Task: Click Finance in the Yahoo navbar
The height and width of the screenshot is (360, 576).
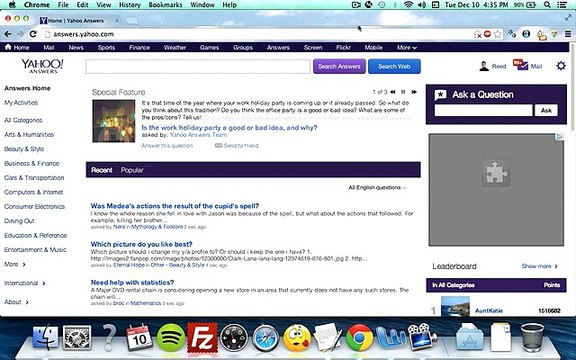Action: click(x=140, y=47)
